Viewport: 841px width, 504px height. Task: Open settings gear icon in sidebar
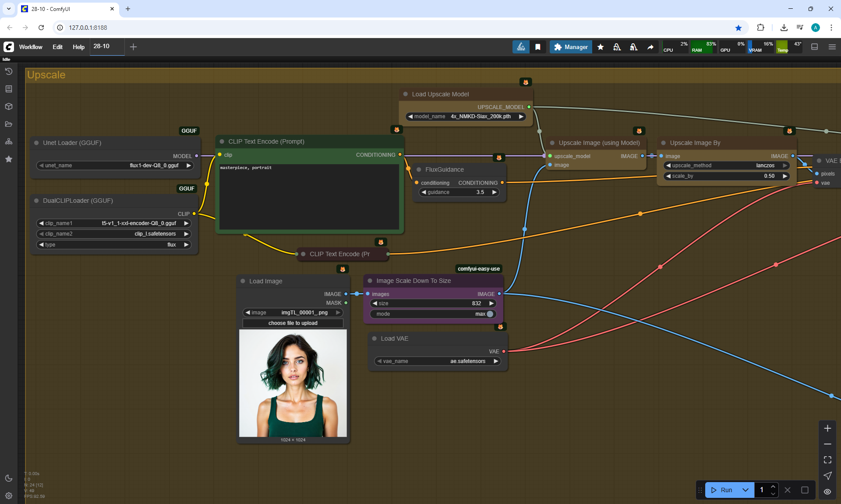click(9, 496)
